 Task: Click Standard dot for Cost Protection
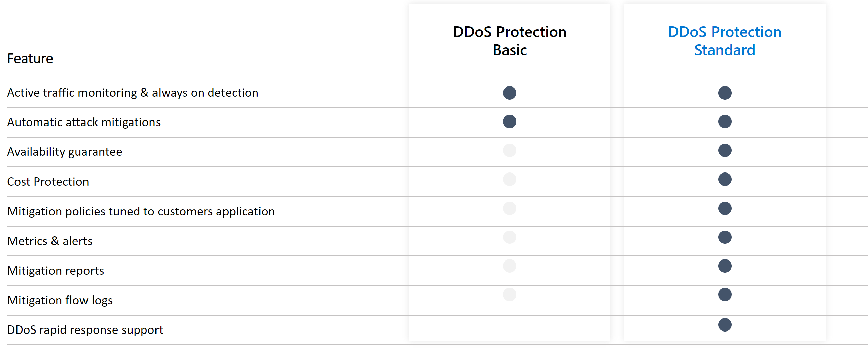click(725, 179)
